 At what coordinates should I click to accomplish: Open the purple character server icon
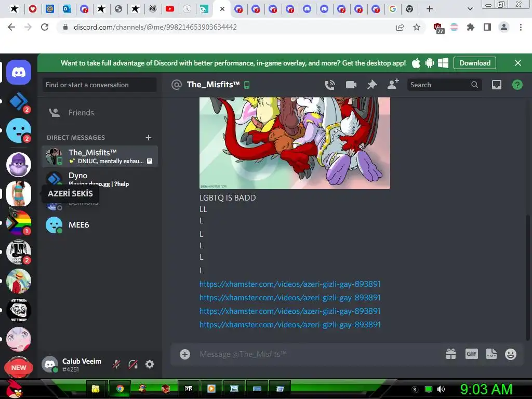point(19,165)
